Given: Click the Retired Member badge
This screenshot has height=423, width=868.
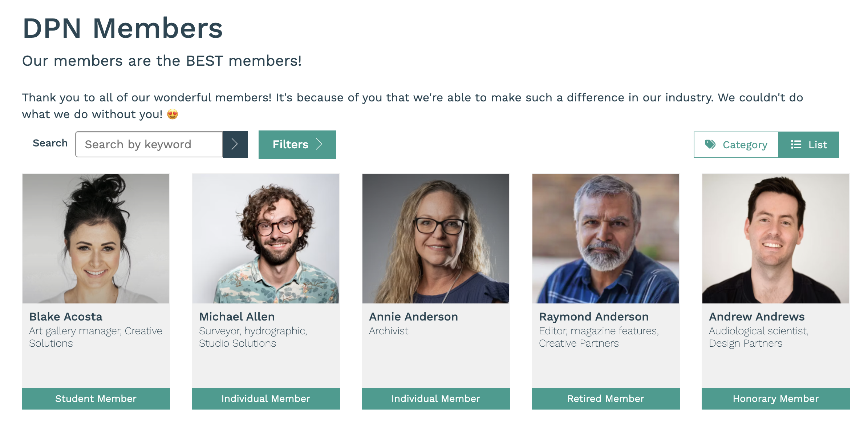Looking at the screenshot, I should [x=606, y=399].
